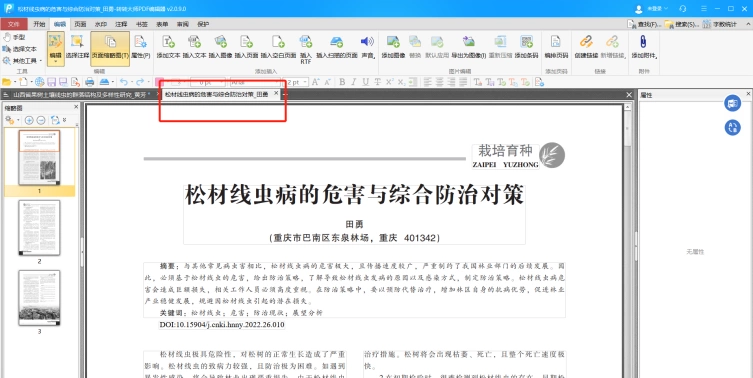Switch to the 水印 ribbon tab
The image size is (753, 378).
pos(101,24)
